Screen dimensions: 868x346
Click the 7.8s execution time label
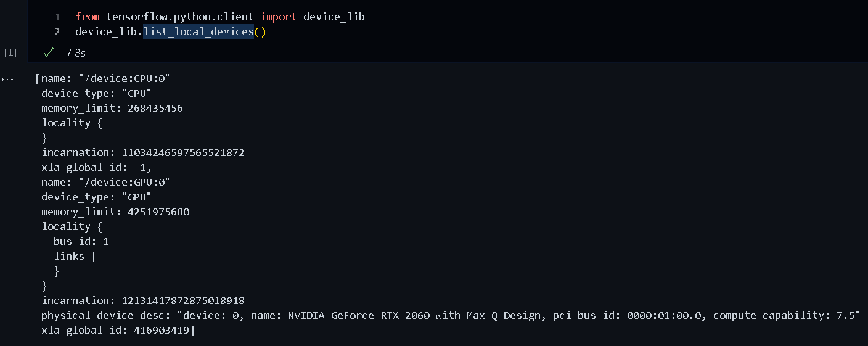[x=75, y=53]
